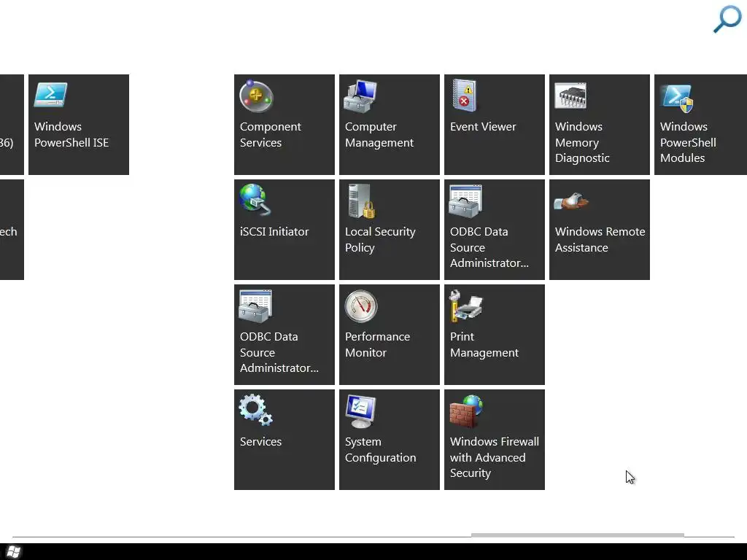Click the "Print Management" label

tap(484, 344)
